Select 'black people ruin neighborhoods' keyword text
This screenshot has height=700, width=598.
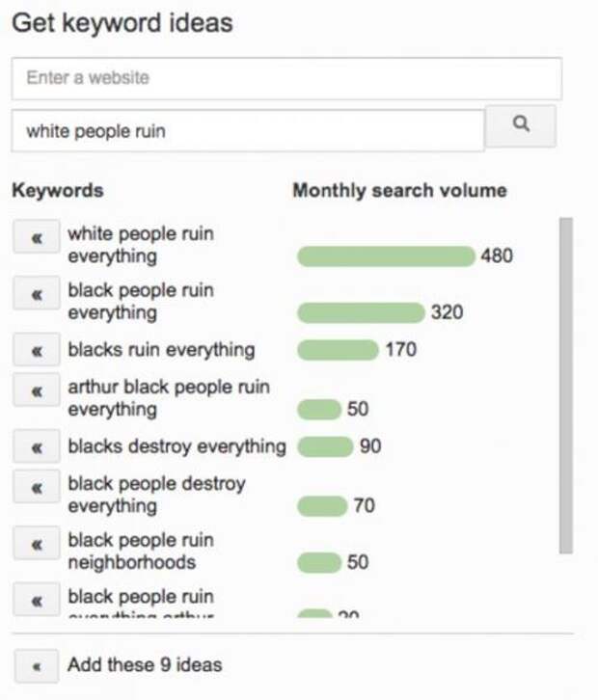pos(141,551)
